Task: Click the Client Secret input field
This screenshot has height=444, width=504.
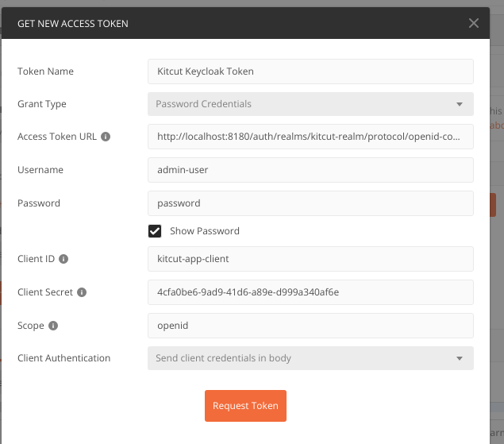Action: [x=310, y=292]
